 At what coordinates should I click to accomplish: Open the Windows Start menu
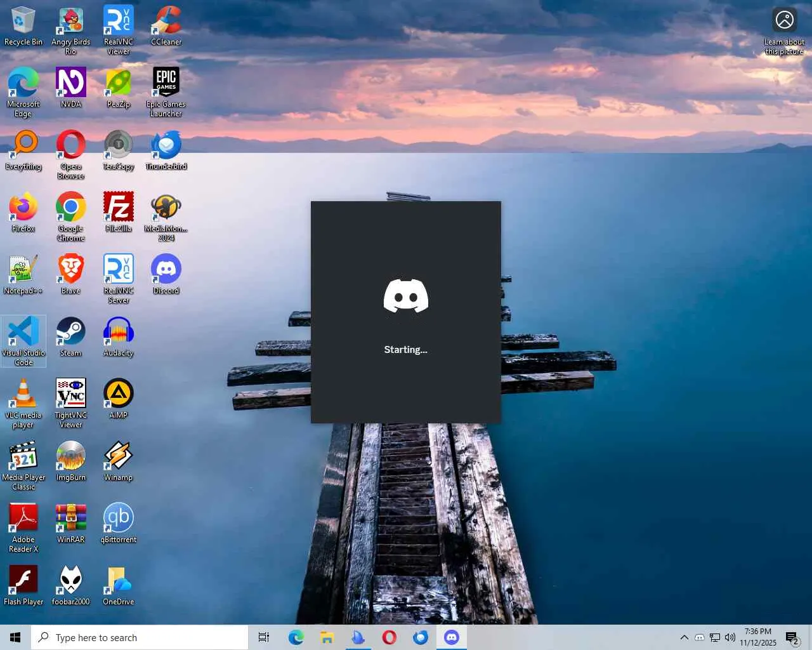tap(15, 637)
